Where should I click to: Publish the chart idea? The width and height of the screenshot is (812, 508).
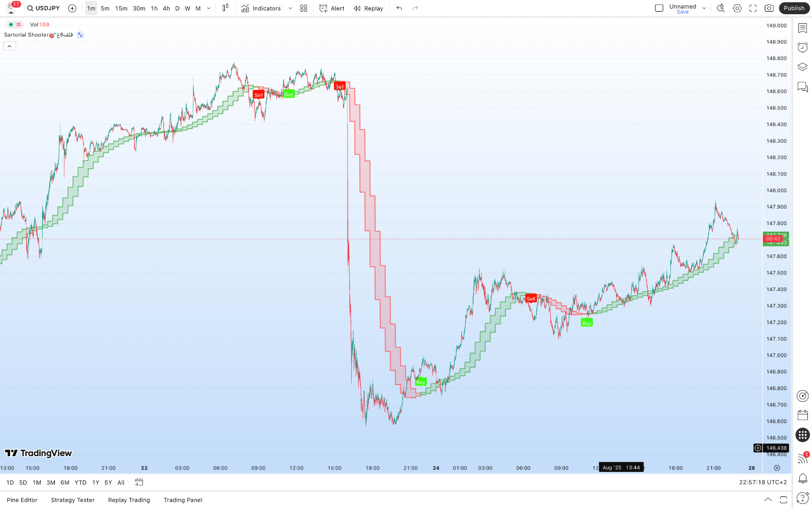pyautogui.click(x=794, y=8)
